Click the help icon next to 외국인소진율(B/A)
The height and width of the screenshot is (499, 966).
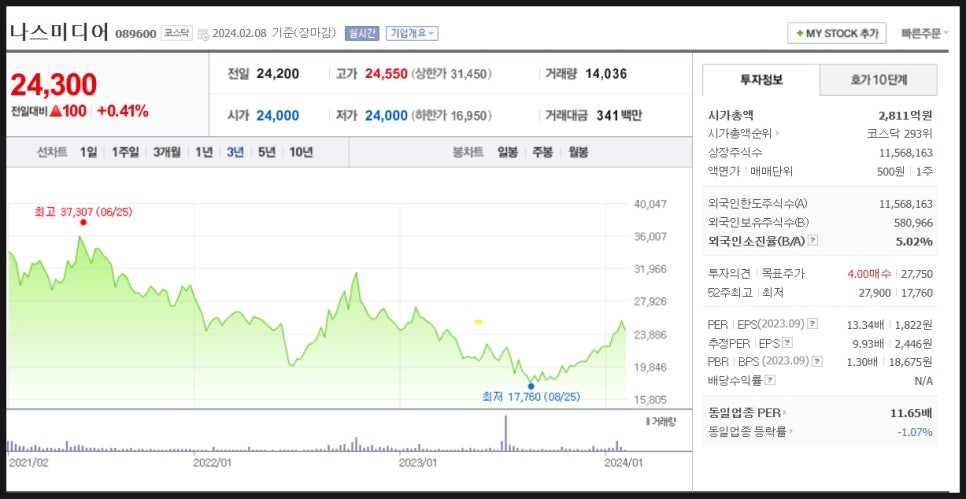pyautogui.click(x=813, y=241)
